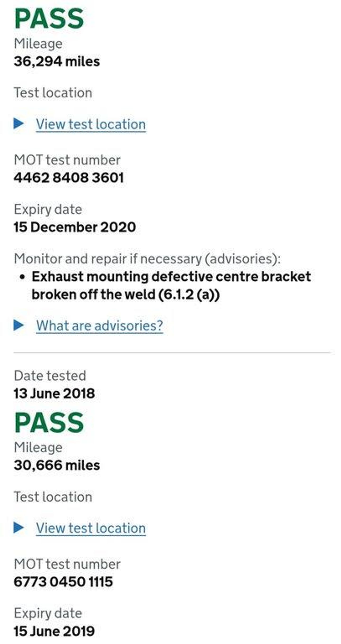Click arrow icon beside first View test location
Viewport: 341px width, 644px height.
point(19,123)
